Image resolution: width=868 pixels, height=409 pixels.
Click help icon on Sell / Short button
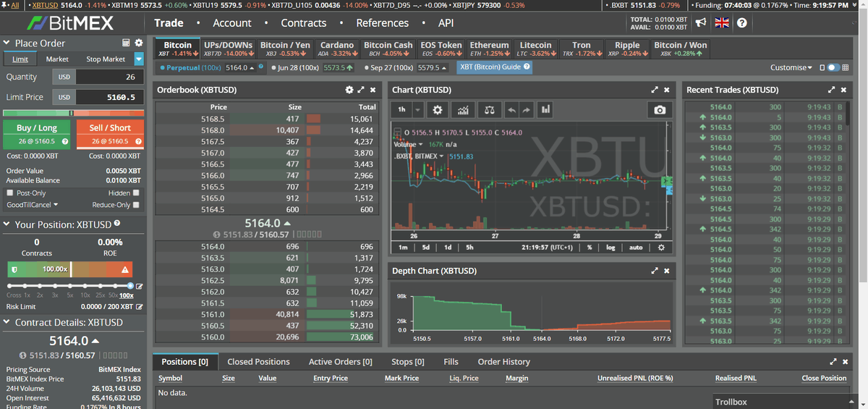[x=137, y=142]
